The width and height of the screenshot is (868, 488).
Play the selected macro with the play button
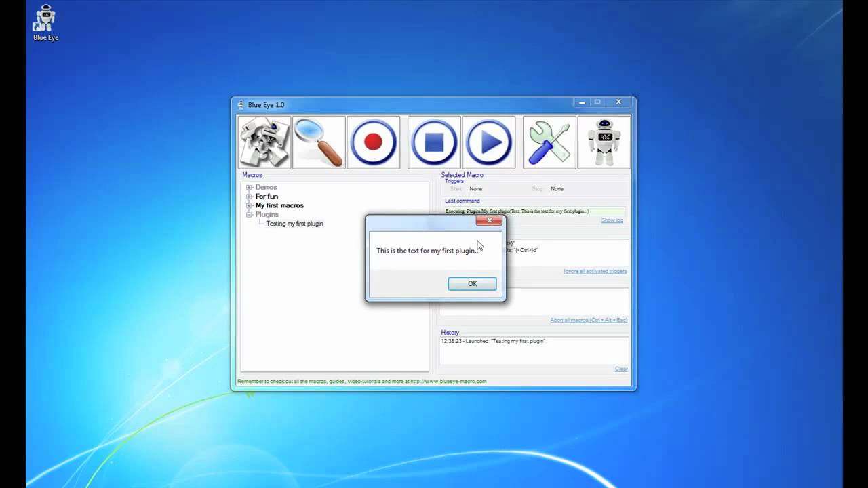click(x=488, y=142)
